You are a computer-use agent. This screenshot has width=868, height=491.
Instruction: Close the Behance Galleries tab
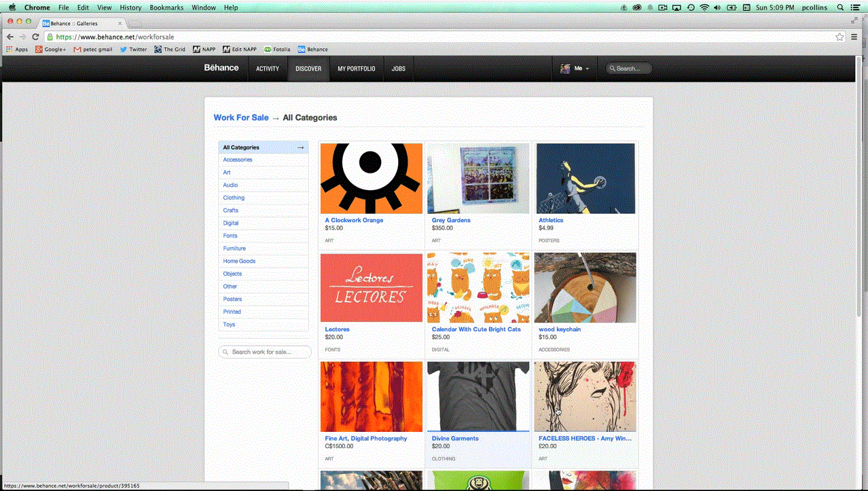pos(120,23)
